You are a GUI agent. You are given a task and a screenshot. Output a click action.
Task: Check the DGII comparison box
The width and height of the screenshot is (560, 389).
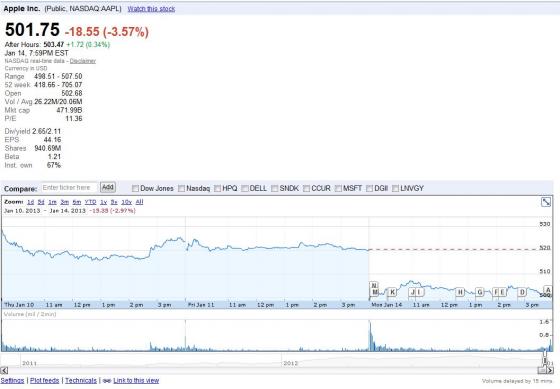(369, 188)
